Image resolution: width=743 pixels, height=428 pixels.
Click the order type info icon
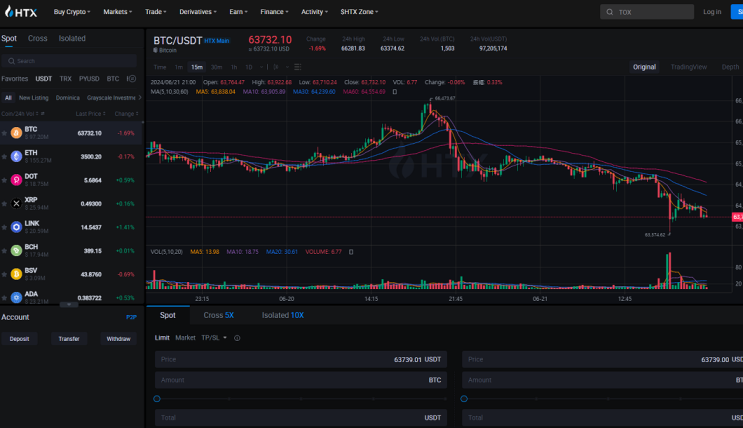[x=237, y=338]
